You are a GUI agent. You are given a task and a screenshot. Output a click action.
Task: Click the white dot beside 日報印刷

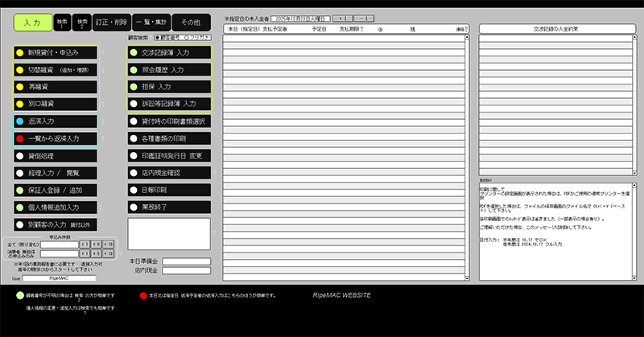tap(134, 191)
